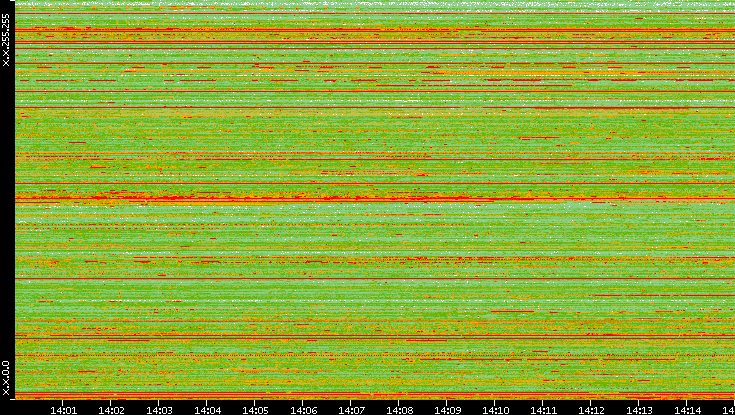Image resolution: width=735 pixels, height=415 pixels.
Task: Click the 14:07 time axis label
Action: (x=351, y=410)
